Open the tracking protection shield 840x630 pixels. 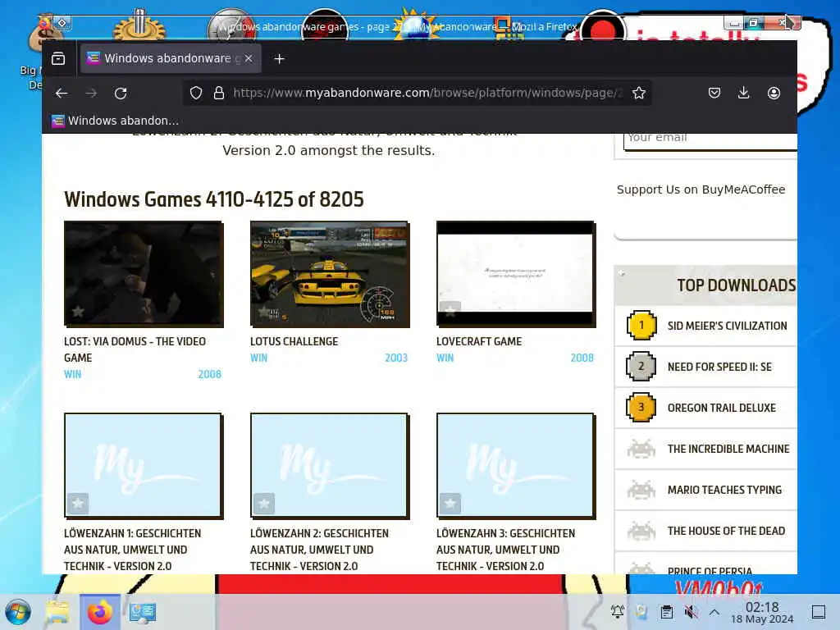pos(196,94)
